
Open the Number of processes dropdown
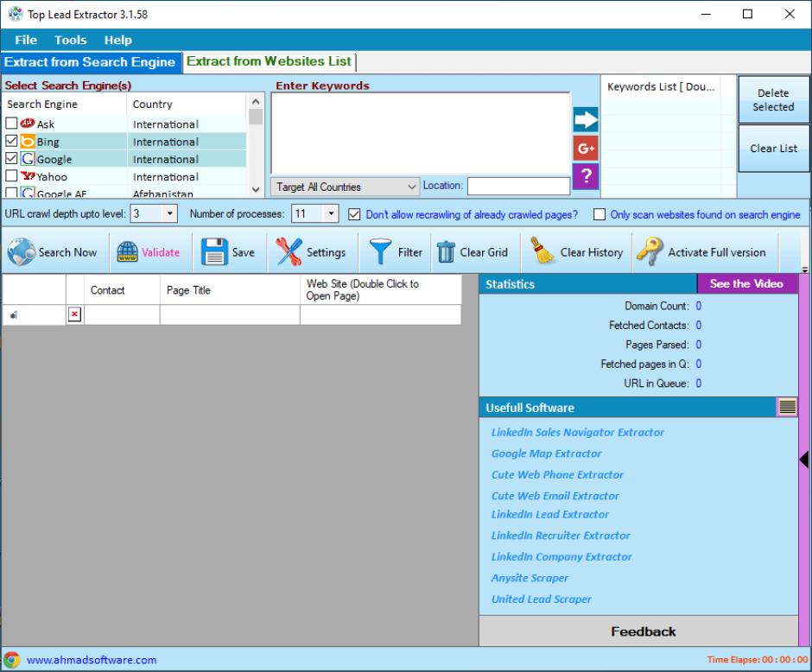pyautogui.click(x=331, y=213)
